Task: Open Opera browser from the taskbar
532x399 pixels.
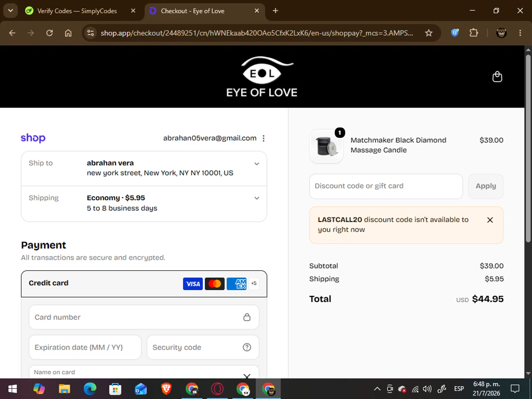Action: (217, 389)
